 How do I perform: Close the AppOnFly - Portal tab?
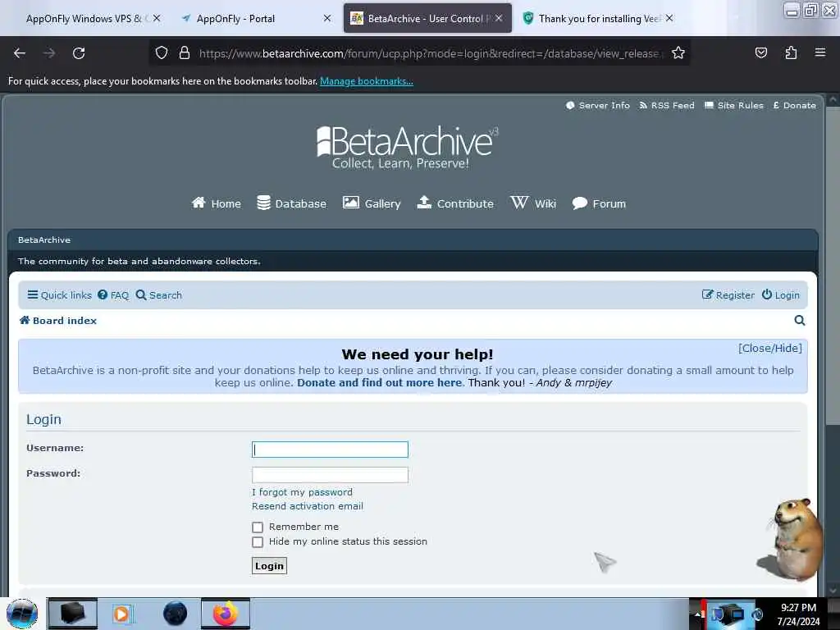[x=327, y=18]
